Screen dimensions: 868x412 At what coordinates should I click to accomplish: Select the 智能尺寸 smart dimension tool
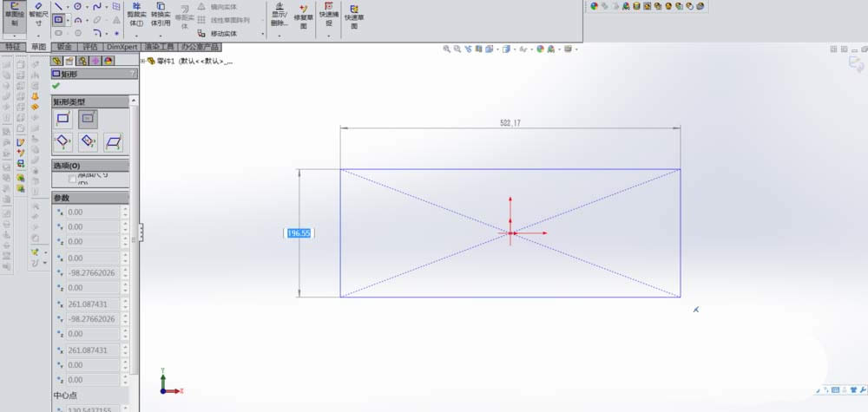pos(38,15)
